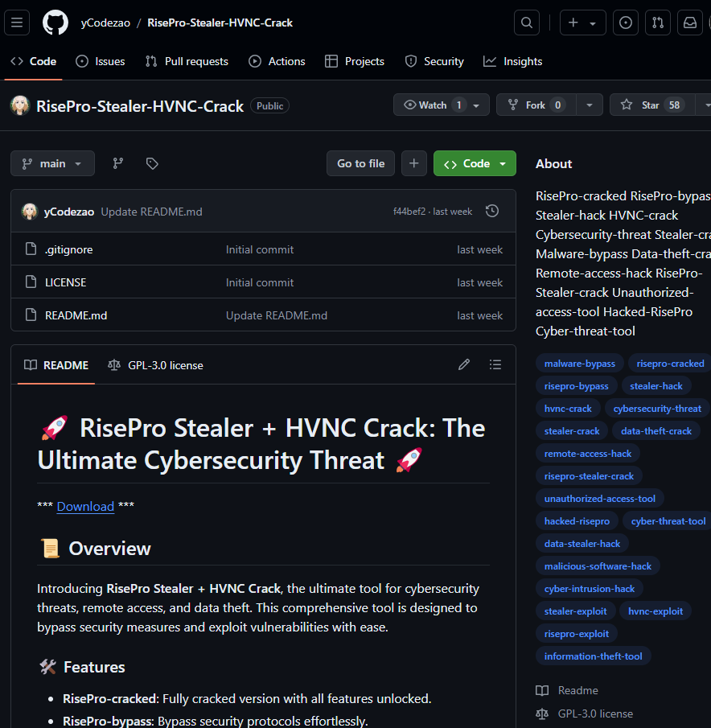Open the Update README.md latest commit message
Screen dimensions: 711x728
click(x=151, y=212)
